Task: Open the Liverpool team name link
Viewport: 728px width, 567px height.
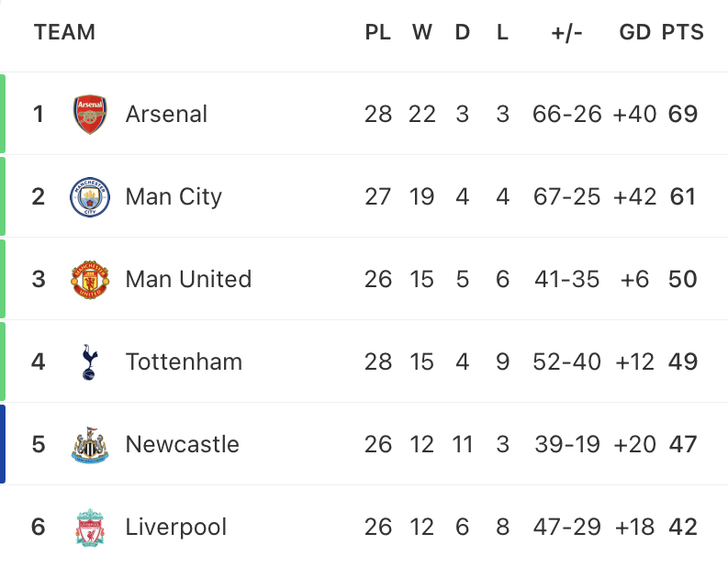Action: click(x=176, y=528)
